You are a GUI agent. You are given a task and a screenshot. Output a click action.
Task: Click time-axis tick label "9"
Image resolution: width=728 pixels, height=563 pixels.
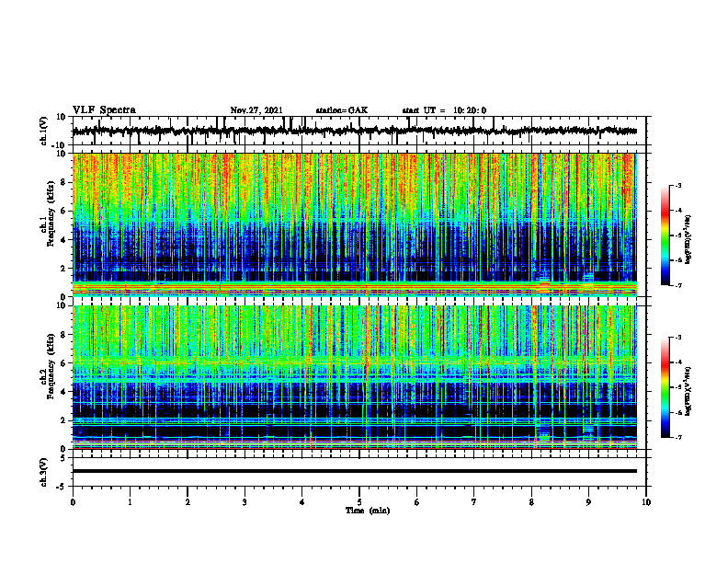pyautogui.click(x=588, y=502)
